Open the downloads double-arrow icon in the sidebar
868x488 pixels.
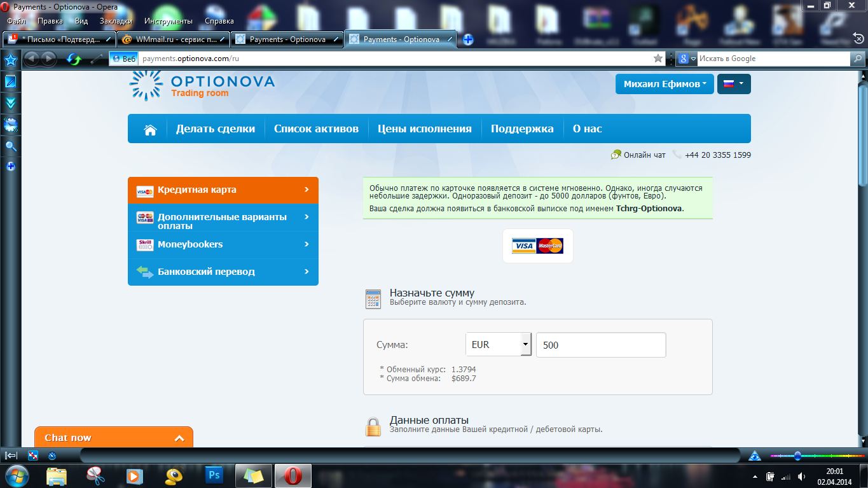pyautogui.click(x=11, y=103)
